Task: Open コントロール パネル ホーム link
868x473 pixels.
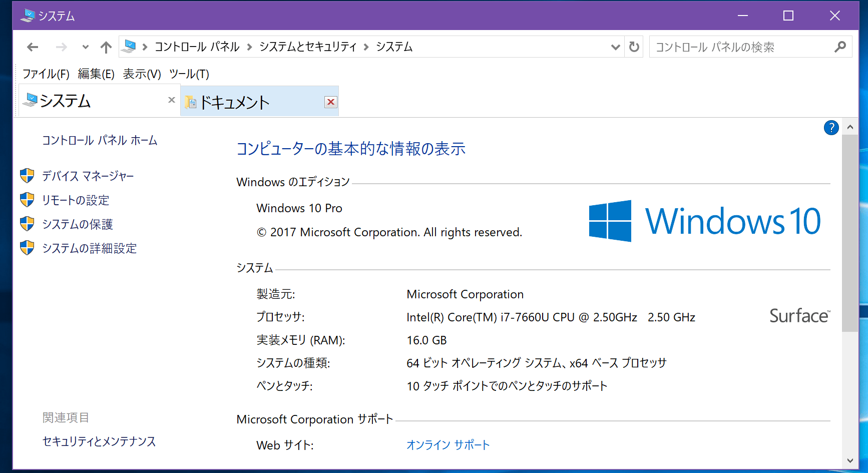Action: tap(100, 141)
